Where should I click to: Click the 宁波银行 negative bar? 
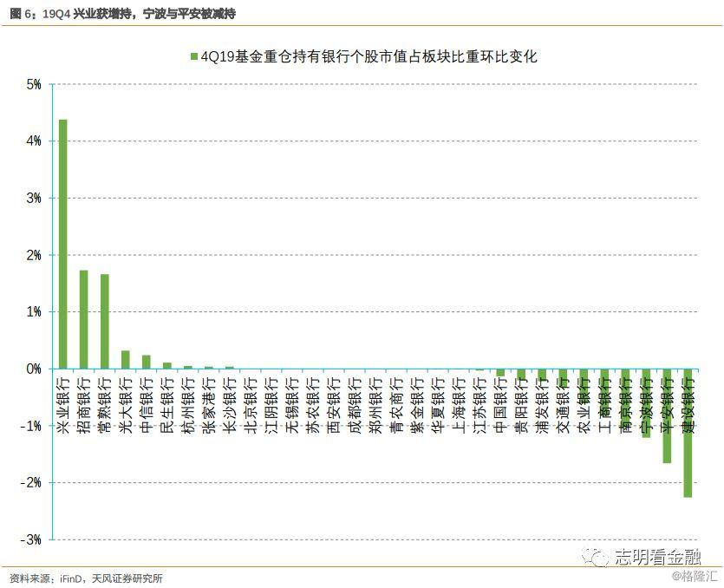point(646,402)
